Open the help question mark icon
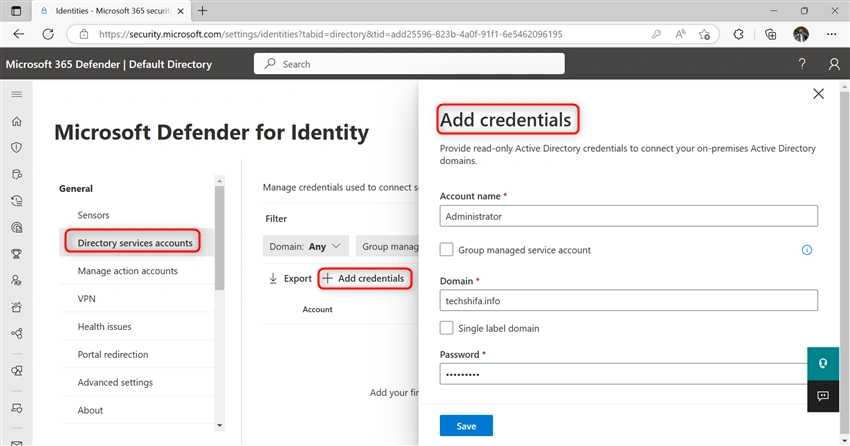 [802, 64]
